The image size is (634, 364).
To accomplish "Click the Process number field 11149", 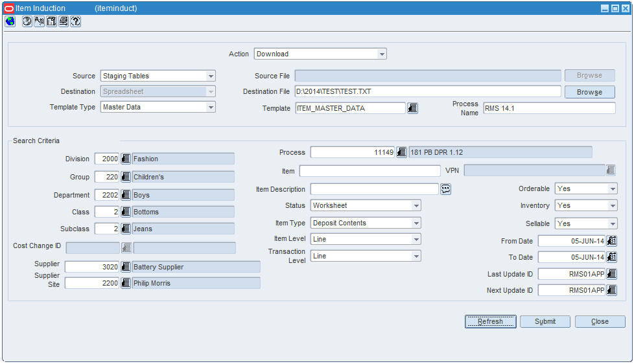I will coord(353,152).
